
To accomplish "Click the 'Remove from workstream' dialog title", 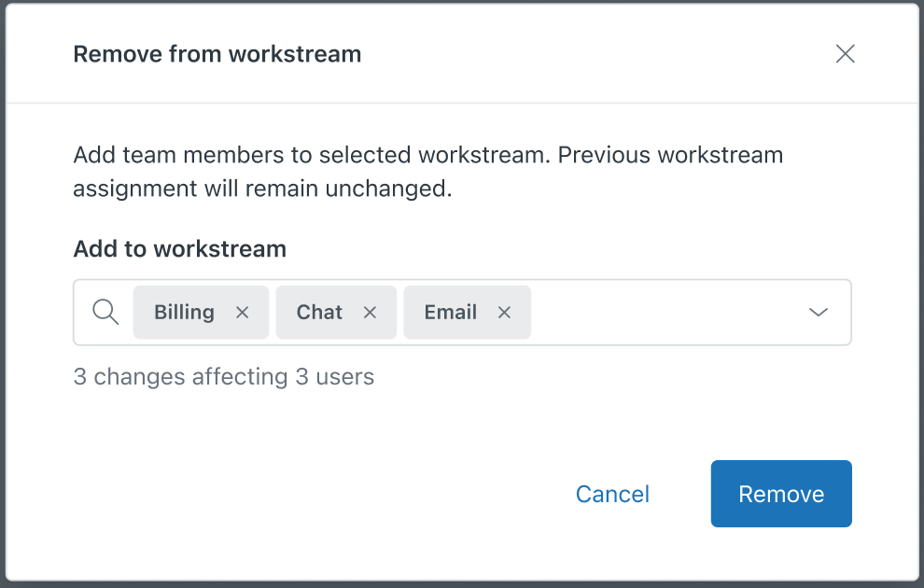I will click(x=217, y=54).
